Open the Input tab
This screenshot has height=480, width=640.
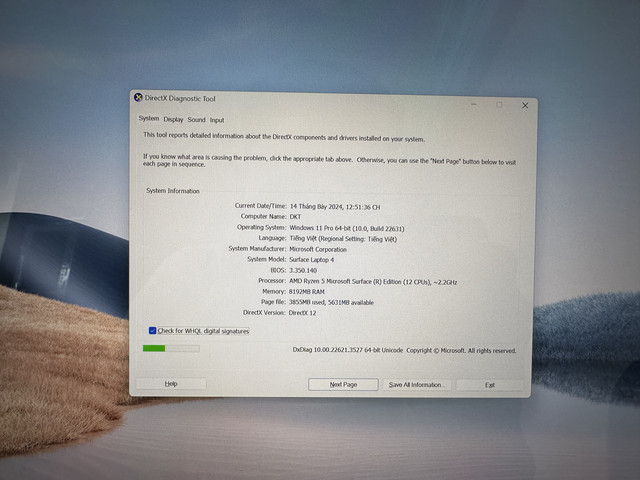coord(217,120)
